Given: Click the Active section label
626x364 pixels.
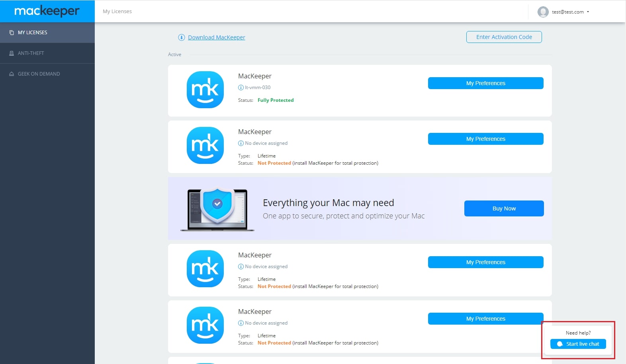Looking at the screenshot, I should [174, 55].
